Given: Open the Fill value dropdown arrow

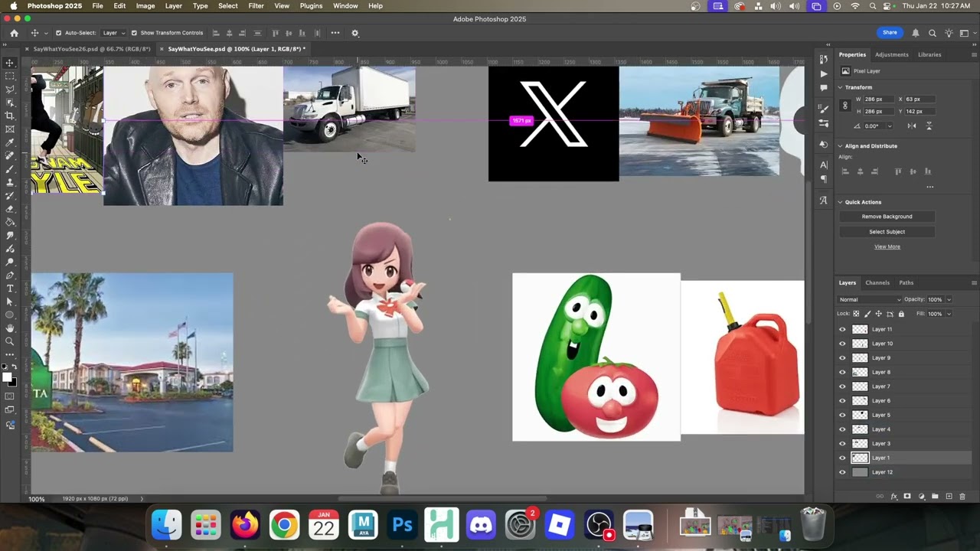Looking at the screenshot, I should 949,314.
